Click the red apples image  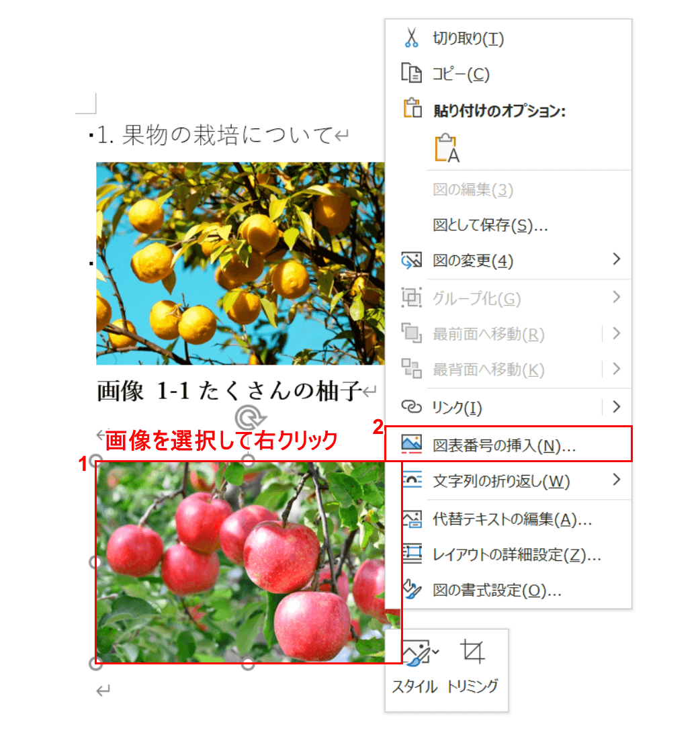[x=248, y=562]
